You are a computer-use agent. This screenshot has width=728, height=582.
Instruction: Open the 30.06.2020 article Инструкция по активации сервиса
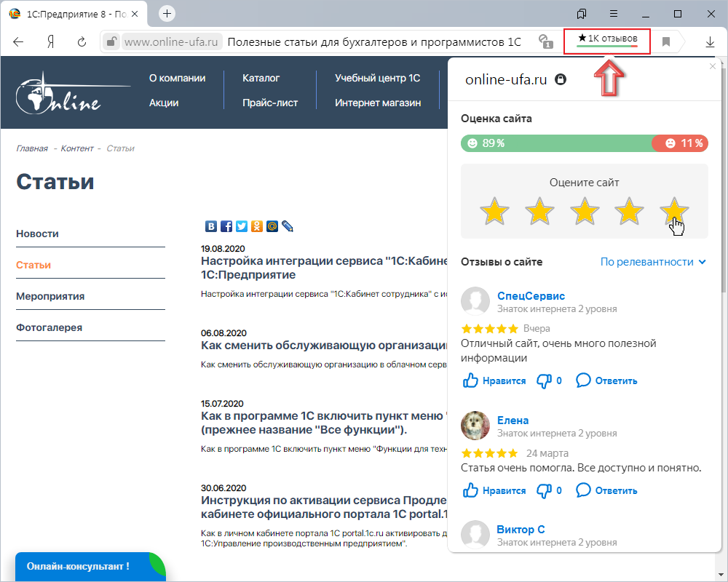click(324, 507)
